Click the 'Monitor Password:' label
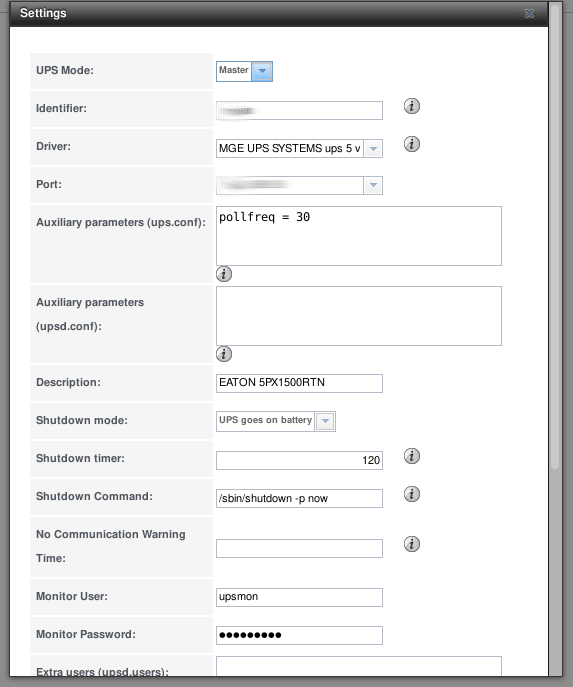 86,634
